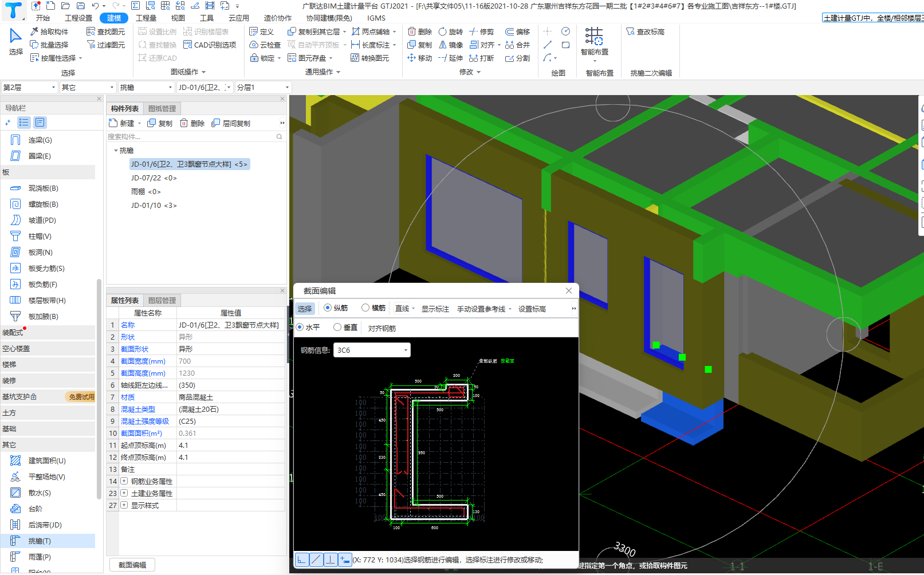Click the save icon in quick access toolbar
The height and width of the screenshot is (575, 924).
pos(81,6)
